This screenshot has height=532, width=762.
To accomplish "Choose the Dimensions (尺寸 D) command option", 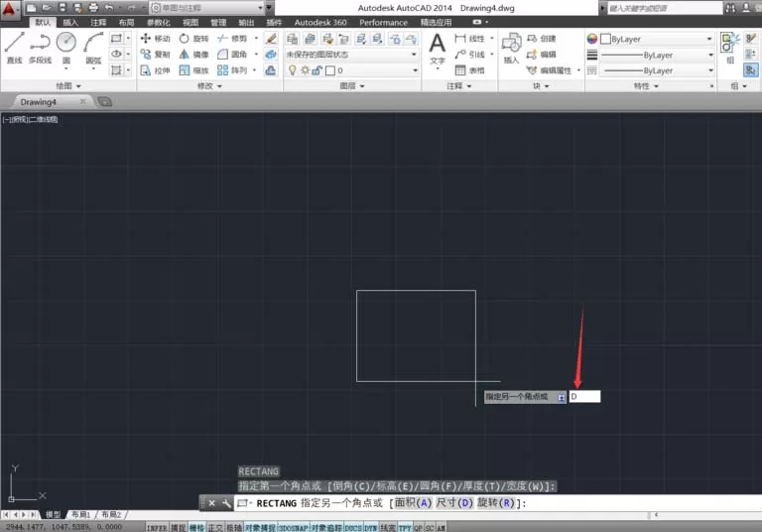I will [x=454, y=503].
